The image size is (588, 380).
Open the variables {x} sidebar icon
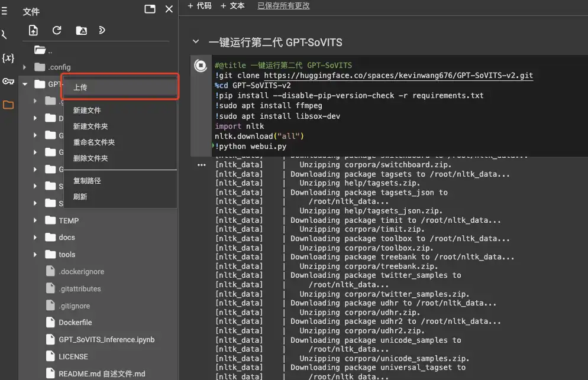[x=8, y=58]
